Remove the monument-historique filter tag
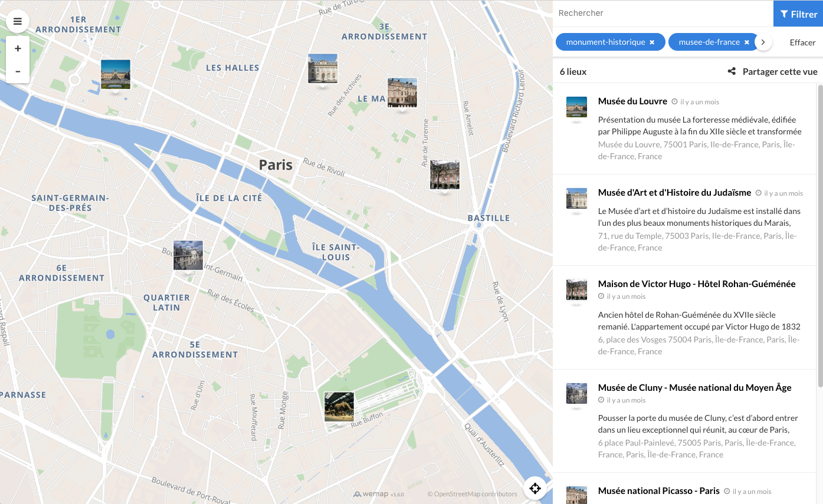 point(652,42)
